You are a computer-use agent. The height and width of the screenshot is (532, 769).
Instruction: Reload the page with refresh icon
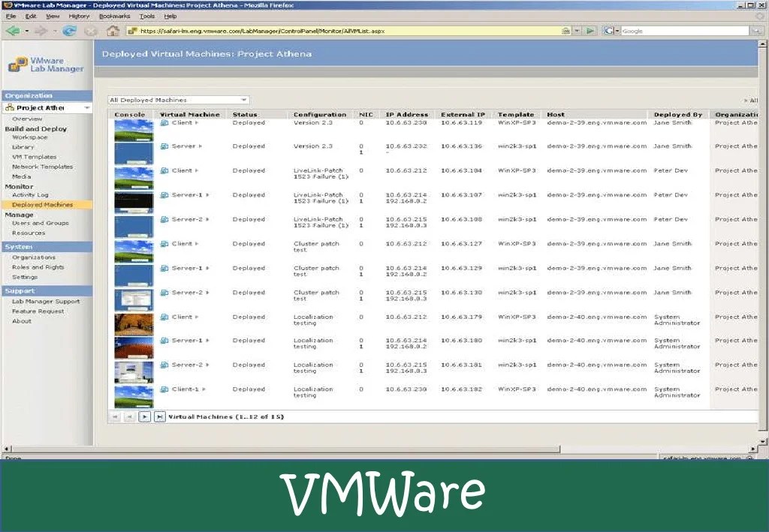point(69,31)
